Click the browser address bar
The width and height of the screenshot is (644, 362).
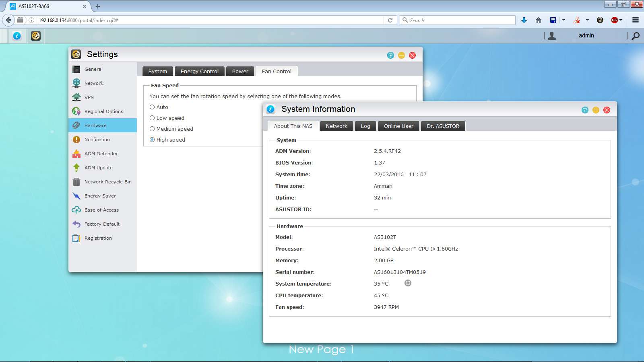(209, 20)
